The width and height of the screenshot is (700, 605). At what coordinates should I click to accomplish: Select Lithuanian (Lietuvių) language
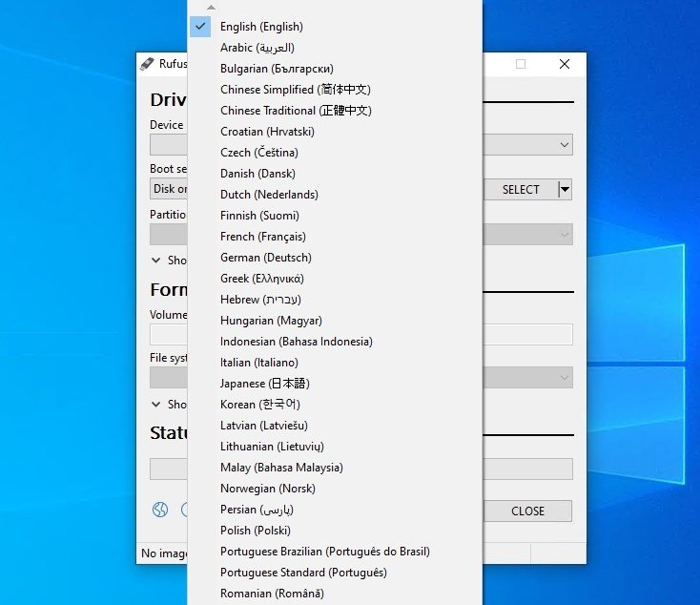pyautogui.click(x=335, y=447)
